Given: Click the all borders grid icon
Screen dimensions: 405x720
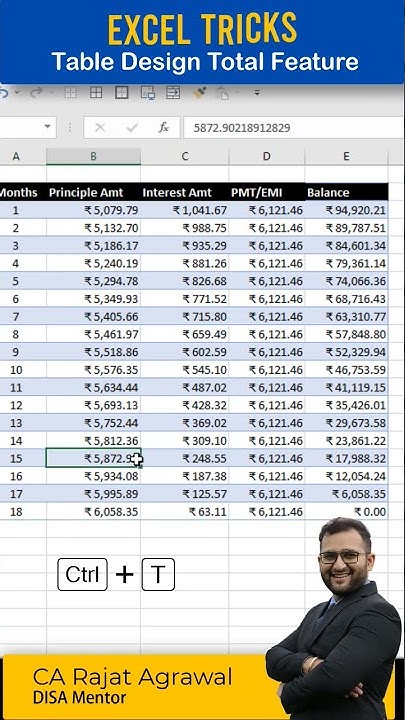Looking at the screenshot, I should 96,93.
